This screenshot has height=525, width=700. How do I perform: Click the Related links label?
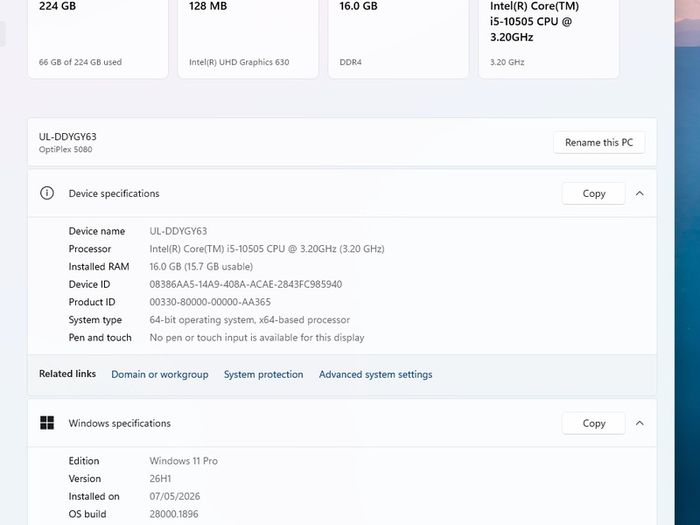coord(67,374)
